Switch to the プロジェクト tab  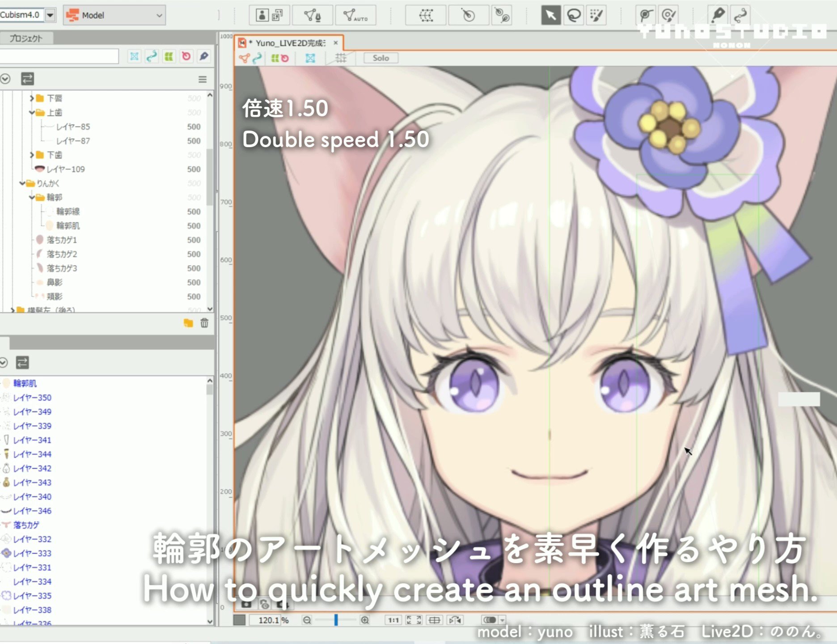point(26,38)
